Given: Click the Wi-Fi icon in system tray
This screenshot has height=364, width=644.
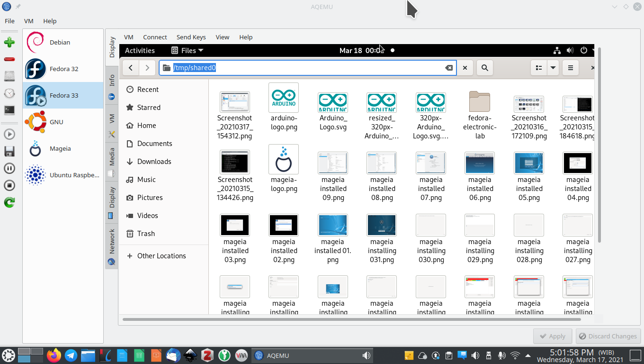Looking at the screenshot, I should coord(515,355).
